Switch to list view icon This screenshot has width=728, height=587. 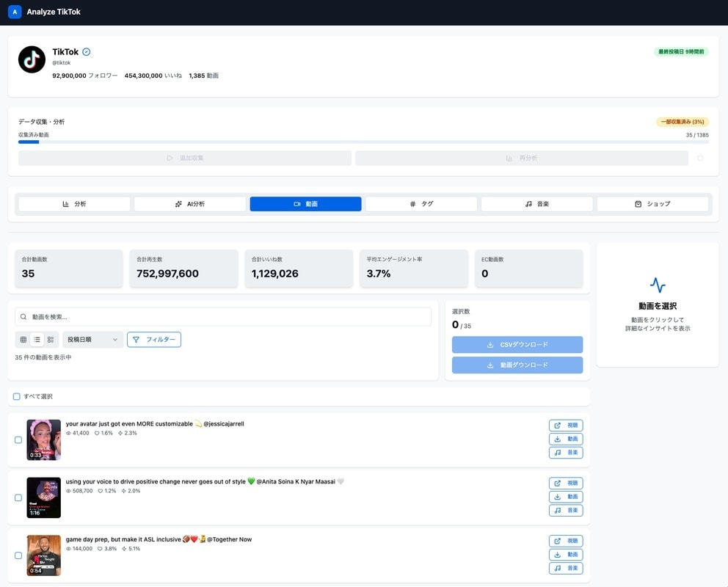pos(37,340)
